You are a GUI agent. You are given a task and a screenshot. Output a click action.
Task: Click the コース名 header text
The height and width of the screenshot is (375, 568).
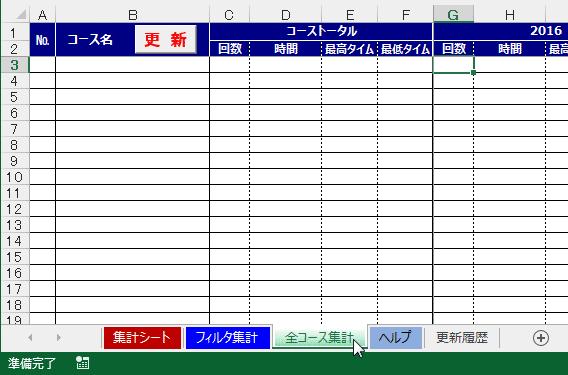(90, 39)
